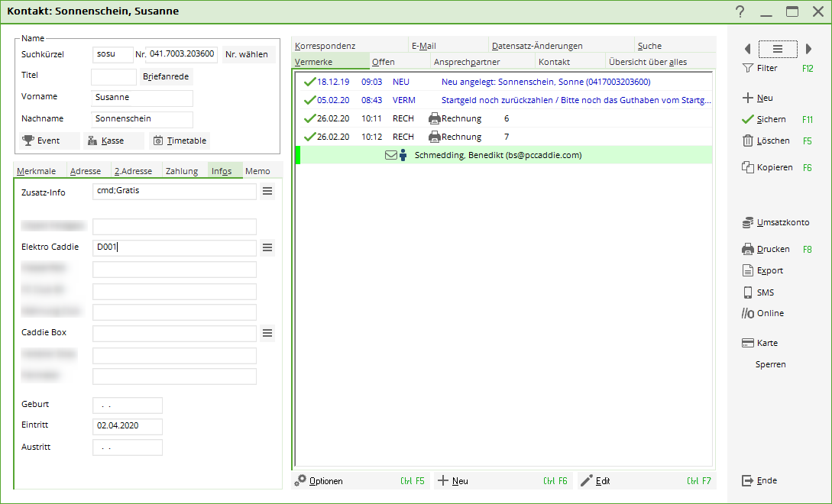Image resolution: width=832 pixels, height=504 pixels.
Task: Click the Event trophy button
Action: click(50, 141)
